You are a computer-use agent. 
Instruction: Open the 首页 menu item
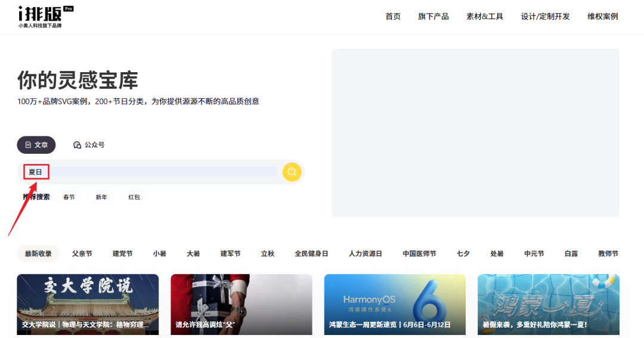(393, 17)
